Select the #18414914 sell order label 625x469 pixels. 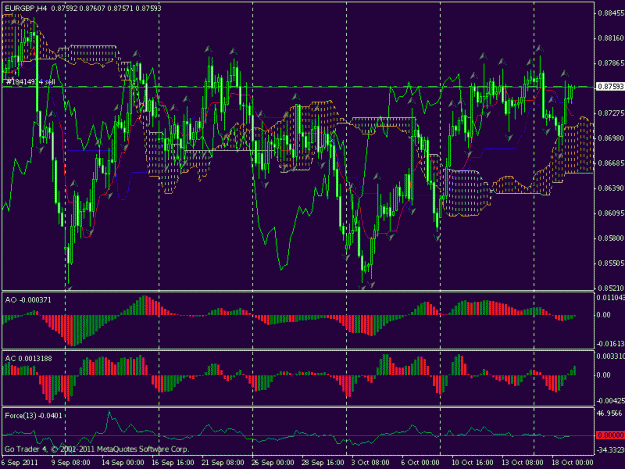[x=30, y=82]
